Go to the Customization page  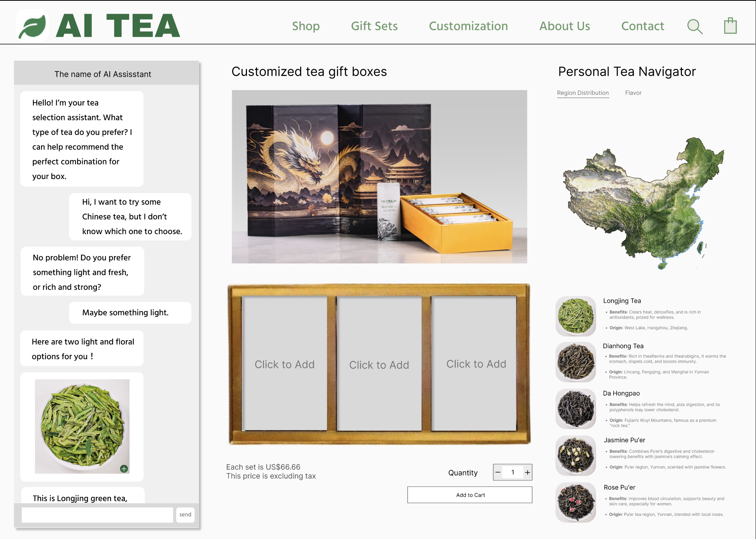[x=468, y=26]
